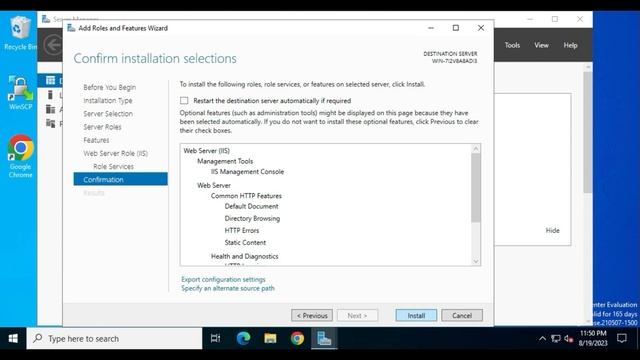Select IIS Management Console in the list
640x360 pixels.
[x=247, y=172]
